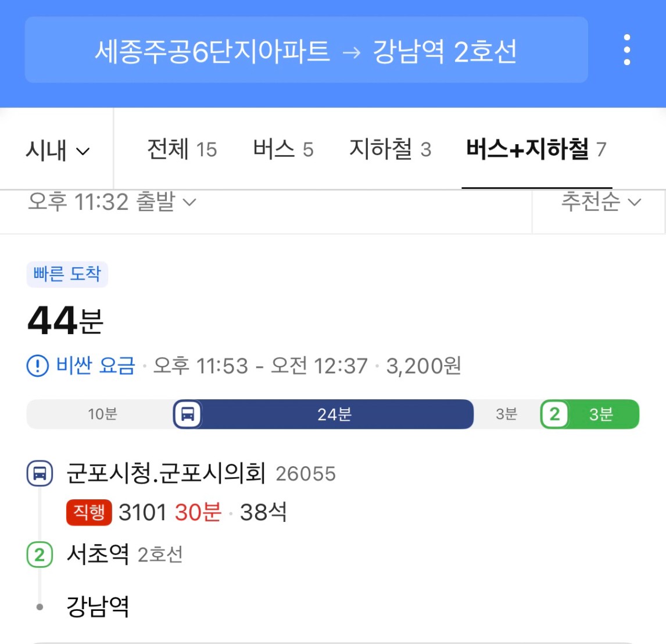Screen dimensions: 666x644
Task: Select the line 2 subway icon beside 서초역
Action: coord(40,555)
